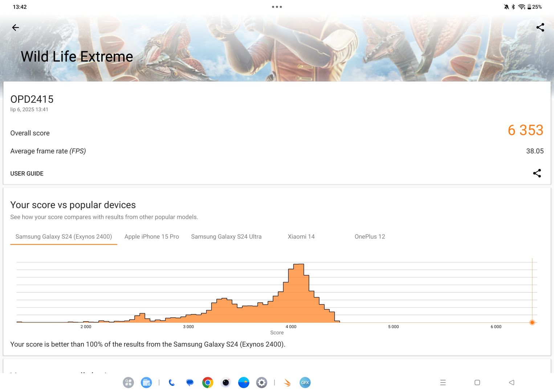Select the Samsung Galaxy S24 (Exynos 2400) tab

click(x=64, y=237)
